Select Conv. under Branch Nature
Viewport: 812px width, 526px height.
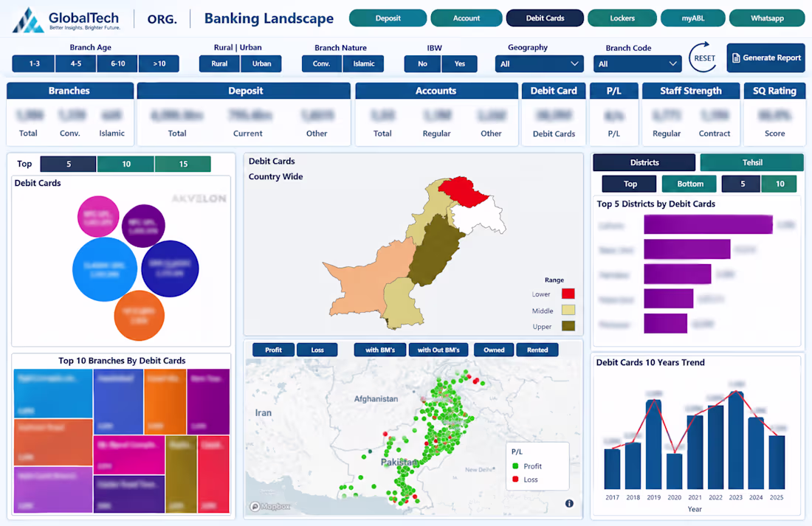tap(322, 63)
